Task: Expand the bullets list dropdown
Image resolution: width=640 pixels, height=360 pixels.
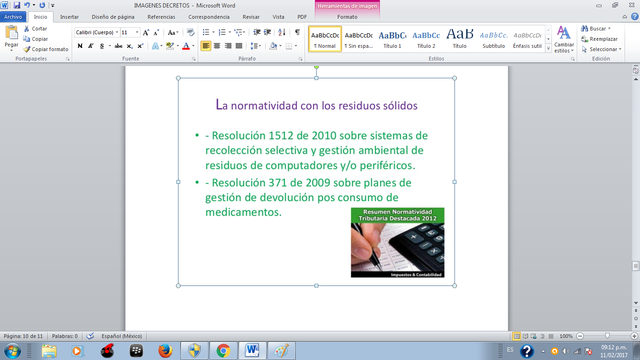Action: pyautogui.click(x=213, y=32)
